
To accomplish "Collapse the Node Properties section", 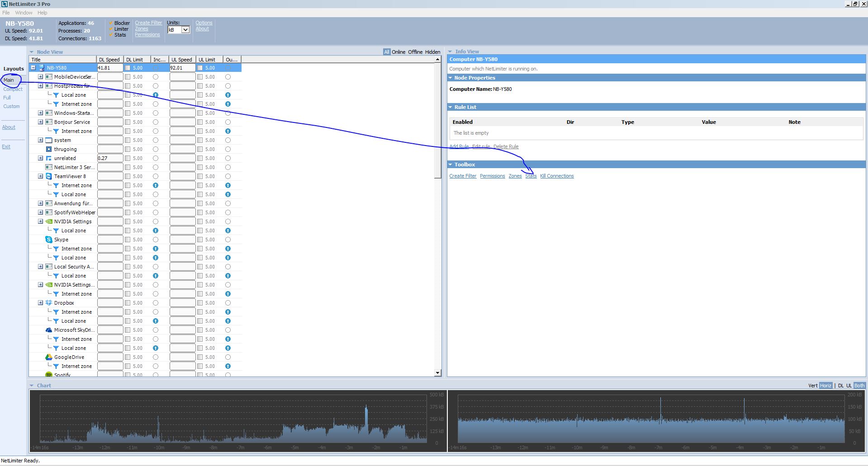I will point(451,78).
